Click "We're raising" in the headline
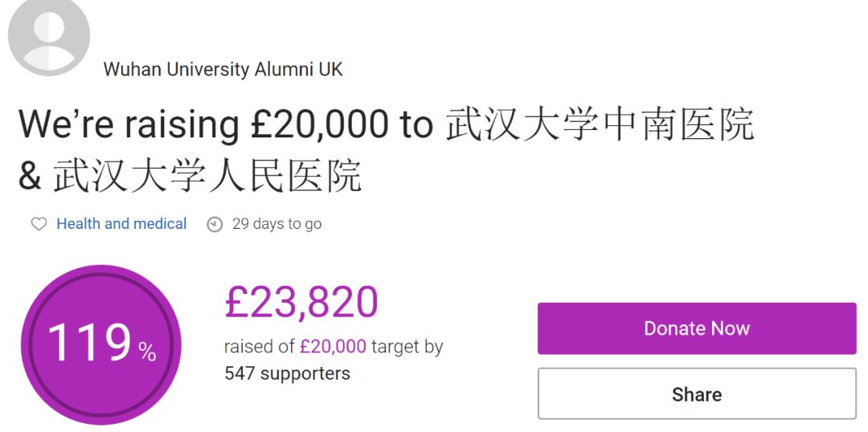Image resolution: width=868 pixels, height=432 pixels. 129,125
